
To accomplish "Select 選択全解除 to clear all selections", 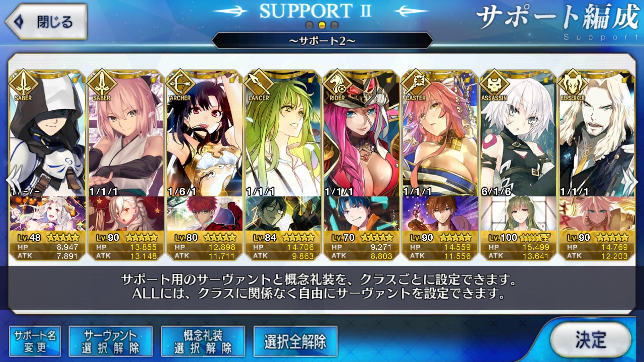I will coord(295,341).
